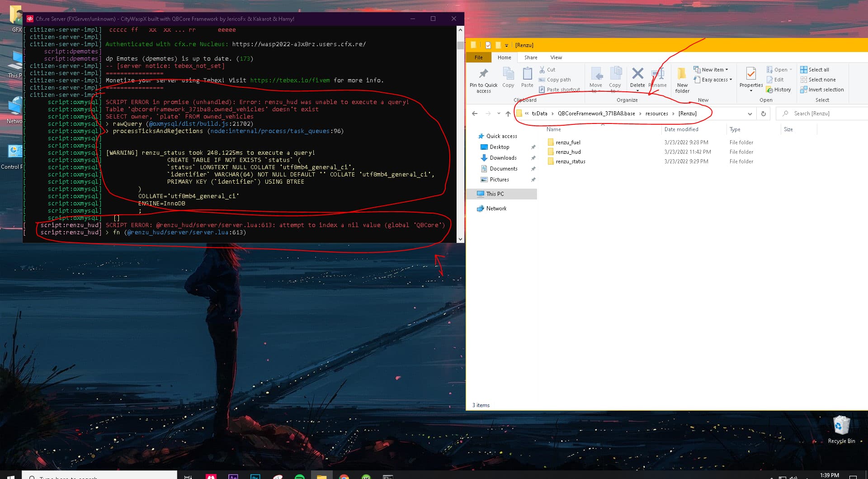Click the Paste icon in Clipboard group
This screenshot has height=479, width=868.
pyautogui.click(x=527, y=75)
